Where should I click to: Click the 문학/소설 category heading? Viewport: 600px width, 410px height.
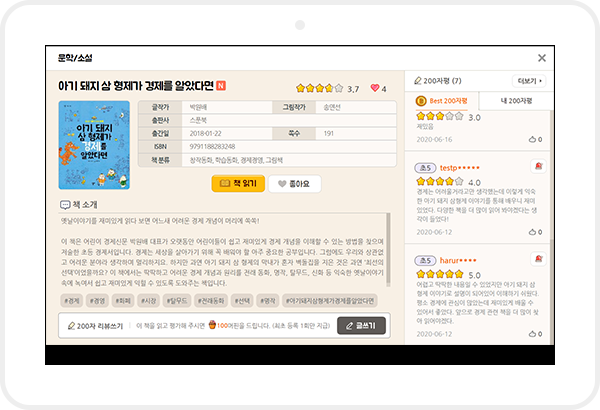point(75,58)
